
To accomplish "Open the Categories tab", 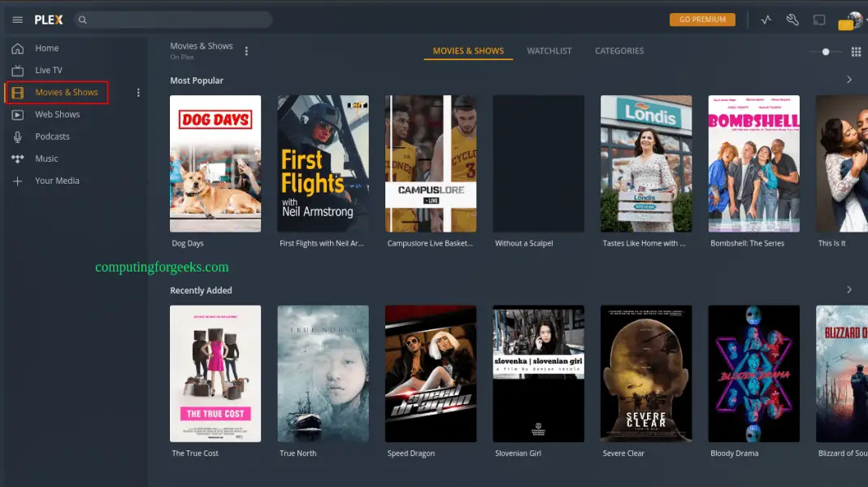I will click(x=618, y=50).
